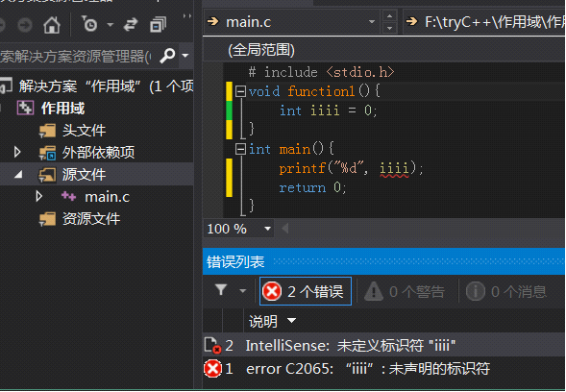
Task: Click the return 0 statement line
Action: 312,187
